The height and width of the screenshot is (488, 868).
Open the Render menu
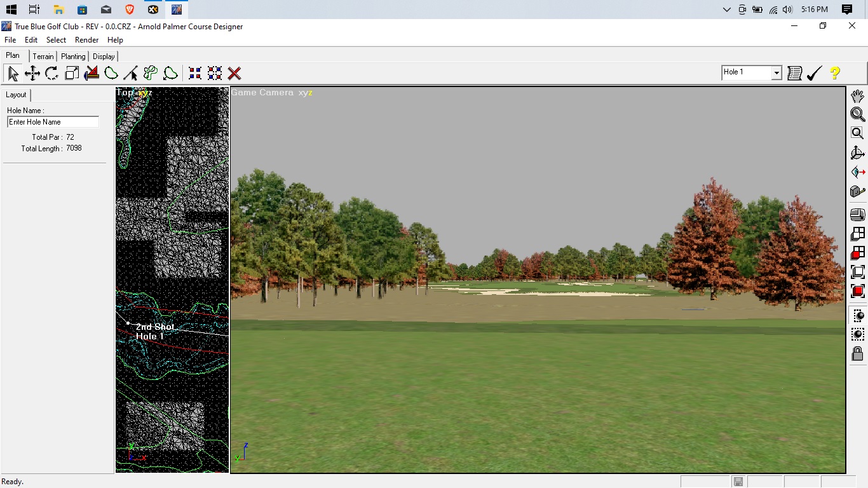pyautogui.click(x=86, y=40)
